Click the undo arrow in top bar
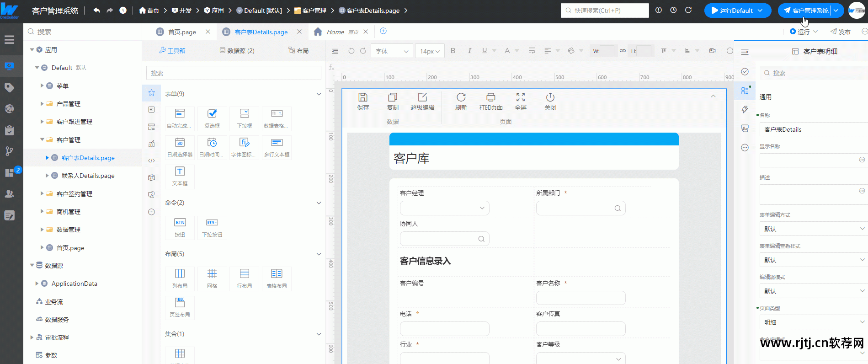The width and height of the screenshot is (868, 364). click(x=96, y=10)
